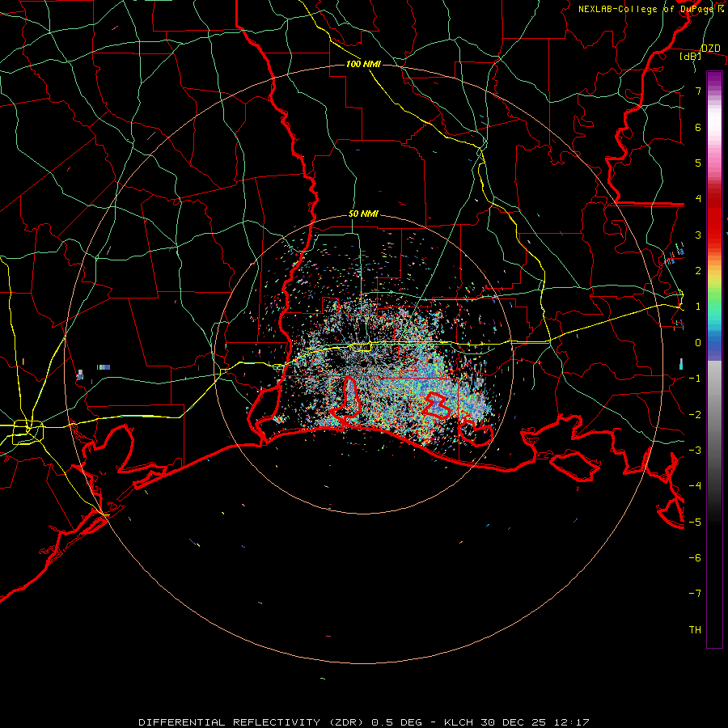Image resolution: width=728 pixels, height=728 pixels.
Task: Click the -5 tick label on scale
Action: [x=695, y=522]
